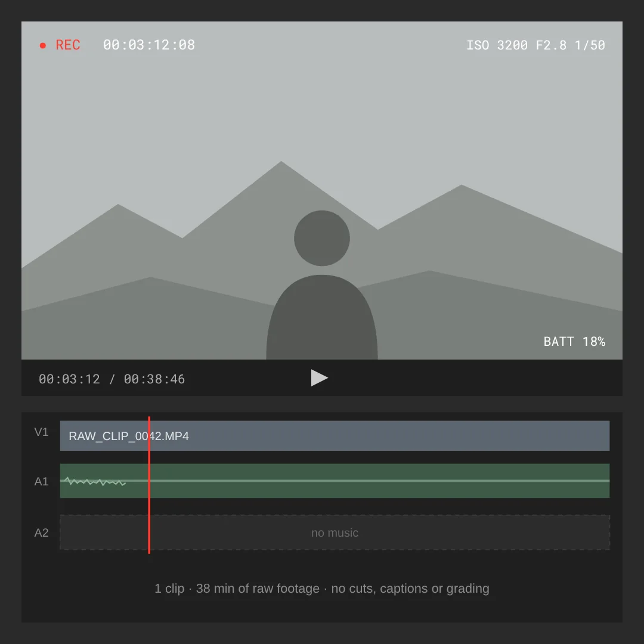The image size is (644, 644).
Task: Click the play button under the preview
Action: [319, 378]
